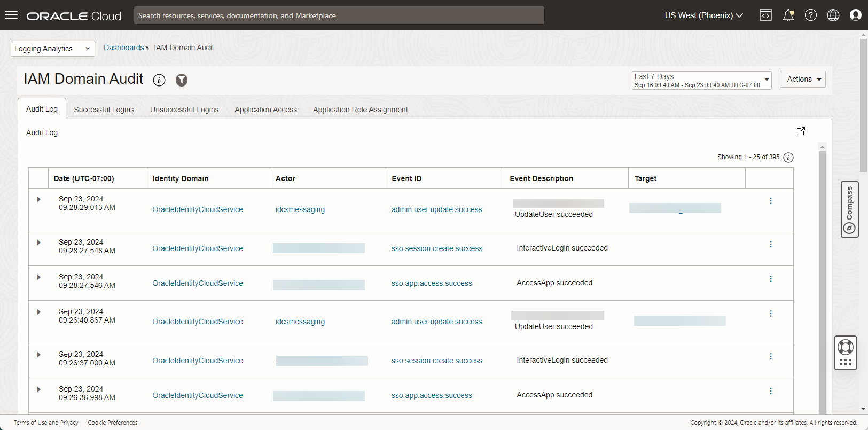Open row menu for 09:28:27.546 AM entry
Image resolution: width=868 pixels, height=430 pixels.
(x=770, y=279)
